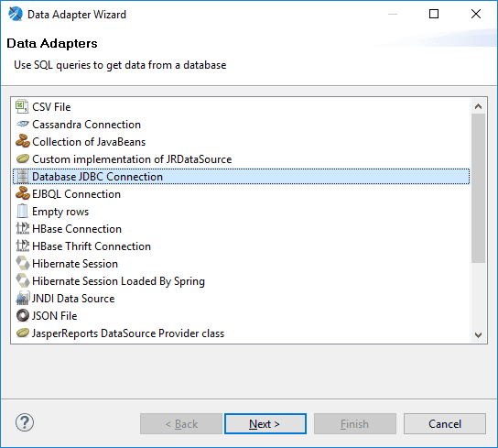
Task: Close the Data Adapter Wizard window
Action: [x=476, y=14]
